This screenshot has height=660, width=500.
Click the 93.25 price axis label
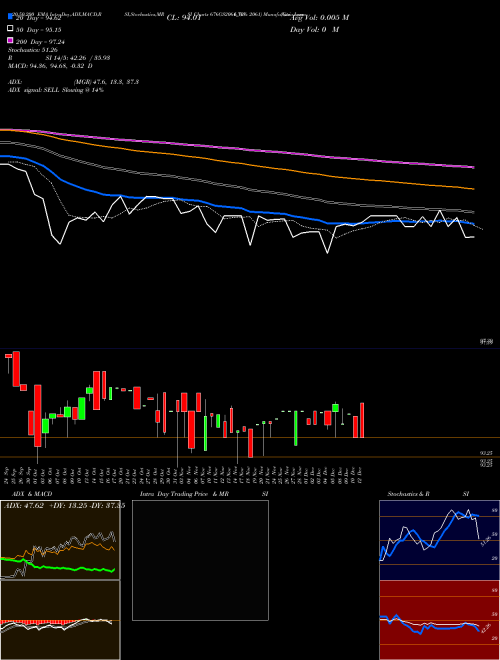486,453
